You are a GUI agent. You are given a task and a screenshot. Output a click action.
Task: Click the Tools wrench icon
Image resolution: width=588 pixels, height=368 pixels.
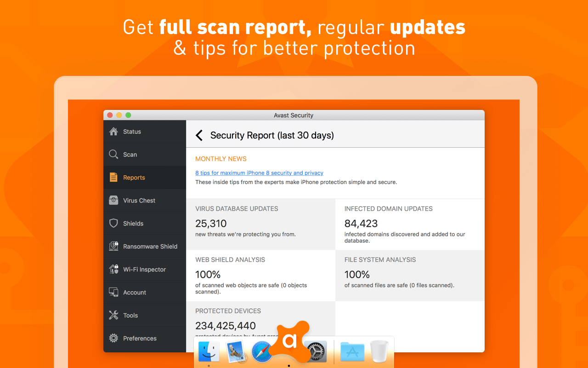click(x=113, y=316)
